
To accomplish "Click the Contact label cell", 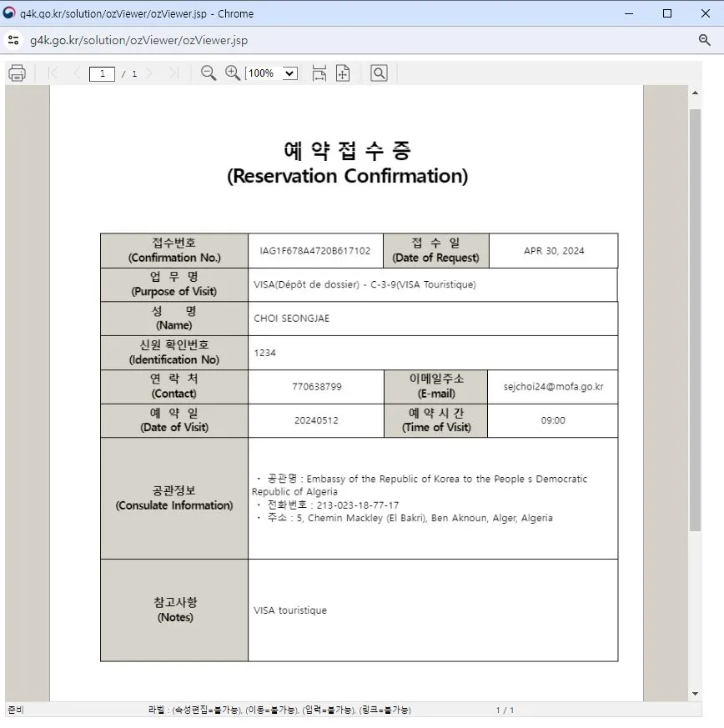I will coord(174,387).
